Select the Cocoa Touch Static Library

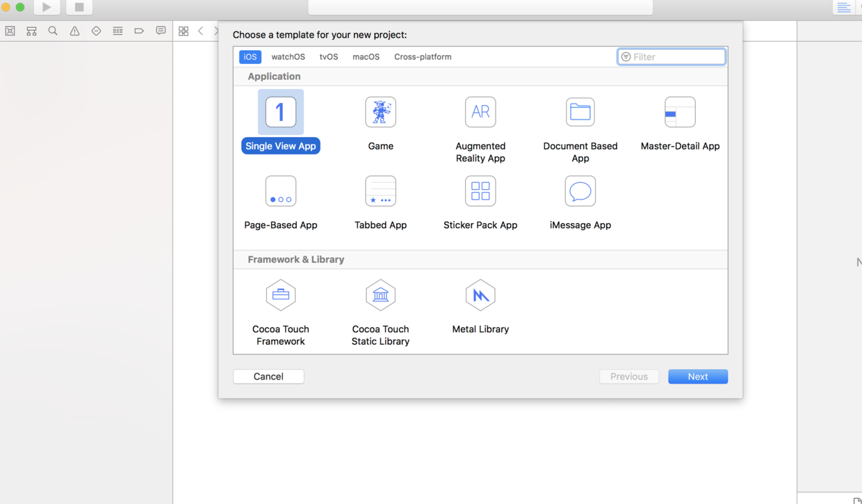380,295
